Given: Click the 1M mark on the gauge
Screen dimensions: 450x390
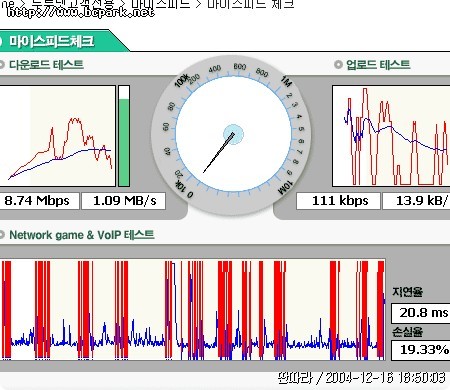Looking at the screenshot, I should click(x=286, y=81).
